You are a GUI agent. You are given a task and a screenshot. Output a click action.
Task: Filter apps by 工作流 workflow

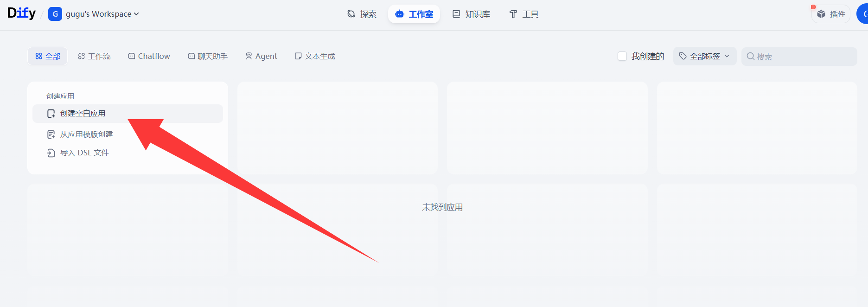click(x=94, y=56)
